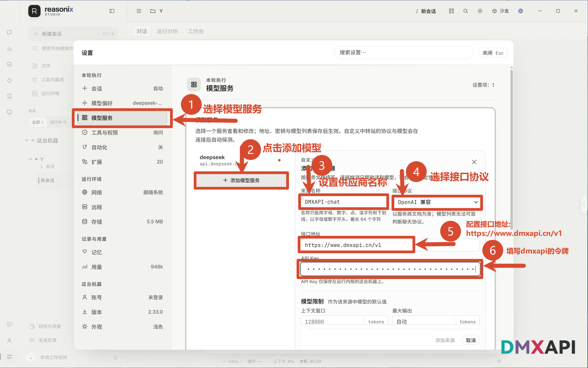588x368 pixels.
Task: Open the bar chart icon in the left rail
Action: [10, 49]
